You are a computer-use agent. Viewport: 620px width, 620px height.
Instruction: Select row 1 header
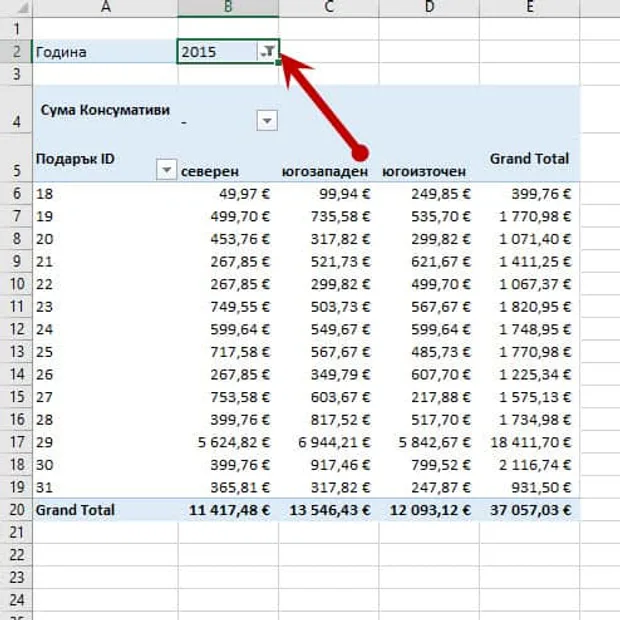click(16, 29)
